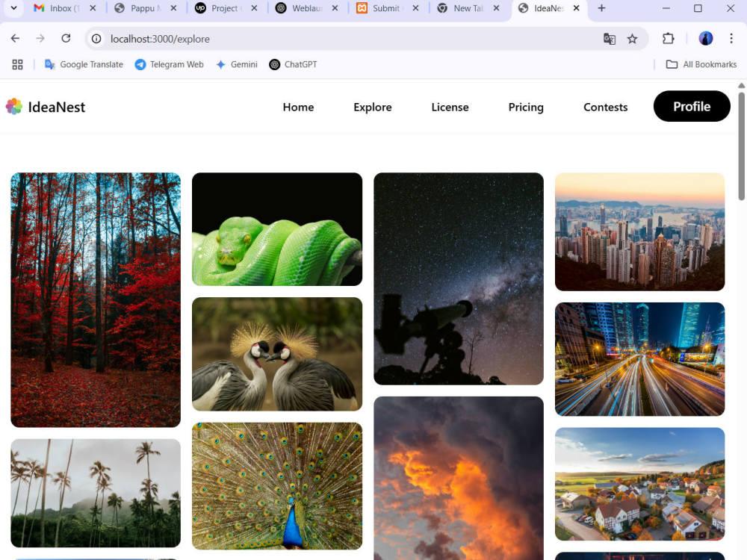The height and width of the screenshot is (560, 747).
Task: Click the page vertical scrollbar thumb
Action: tap(741, 146)
